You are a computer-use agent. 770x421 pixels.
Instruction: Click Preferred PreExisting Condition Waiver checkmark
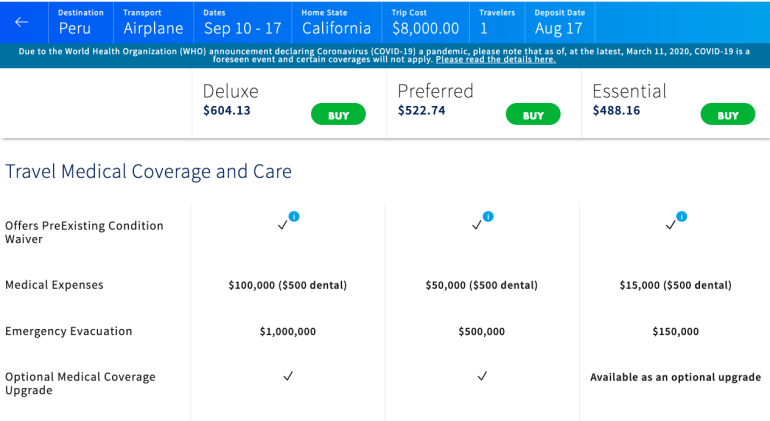pos(477,225)
